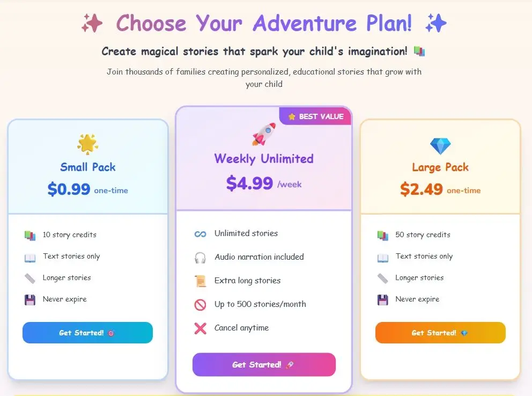Click the Best Value badge
The width and height of the screenshot is (532, 396).
tap(315, 116)
